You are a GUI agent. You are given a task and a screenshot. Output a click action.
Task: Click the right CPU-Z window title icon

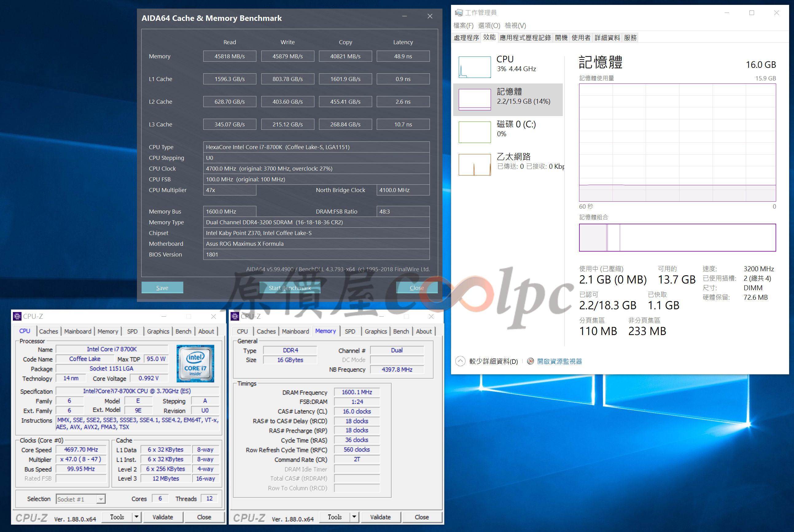tap(235, 317)
